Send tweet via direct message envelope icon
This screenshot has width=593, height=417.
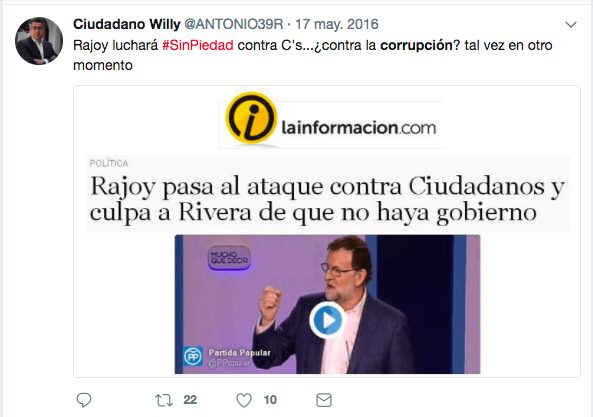[x=324, y=400]
